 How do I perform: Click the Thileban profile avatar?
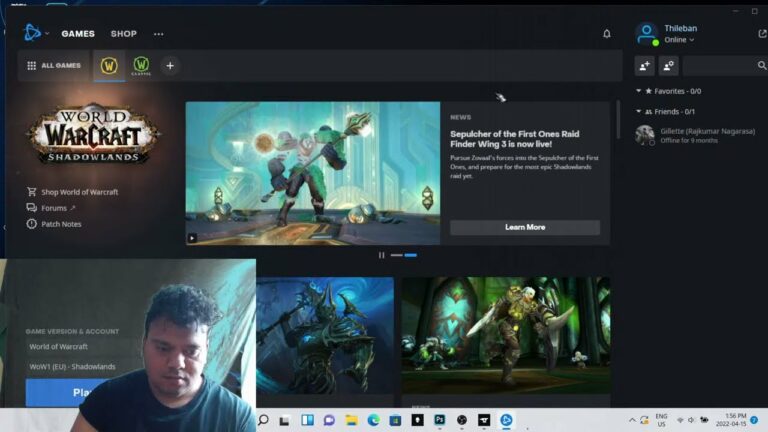[647, 33]
